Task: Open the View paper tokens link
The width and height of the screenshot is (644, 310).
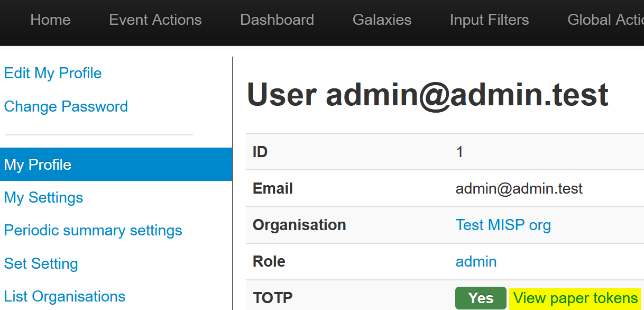Action: [575, 298]
